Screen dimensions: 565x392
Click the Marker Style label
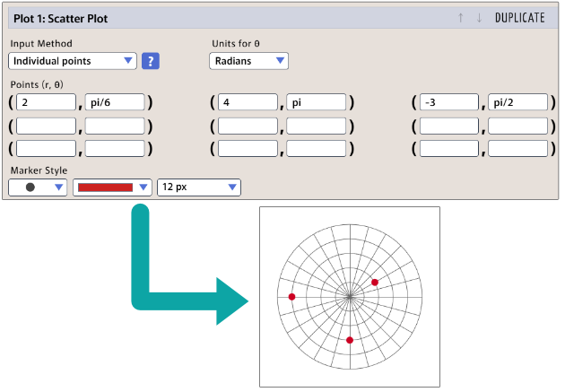click(x=39, y=170)
